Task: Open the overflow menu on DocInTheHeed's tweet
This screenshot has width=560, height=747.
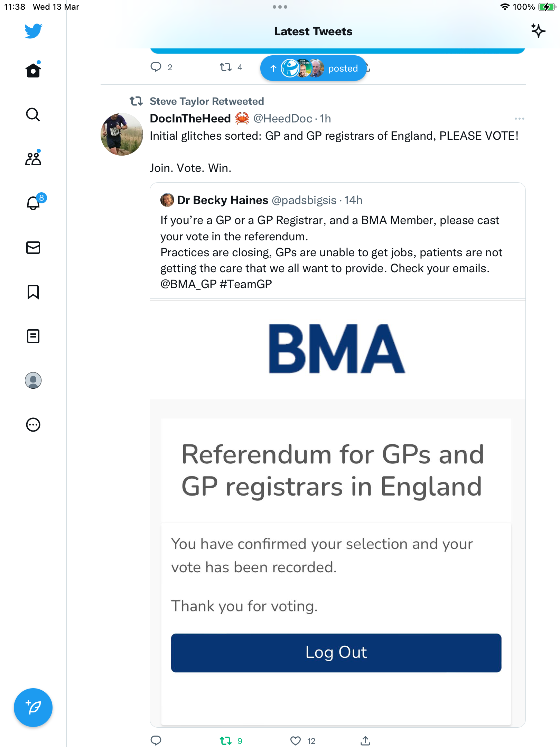Action: 519,119
